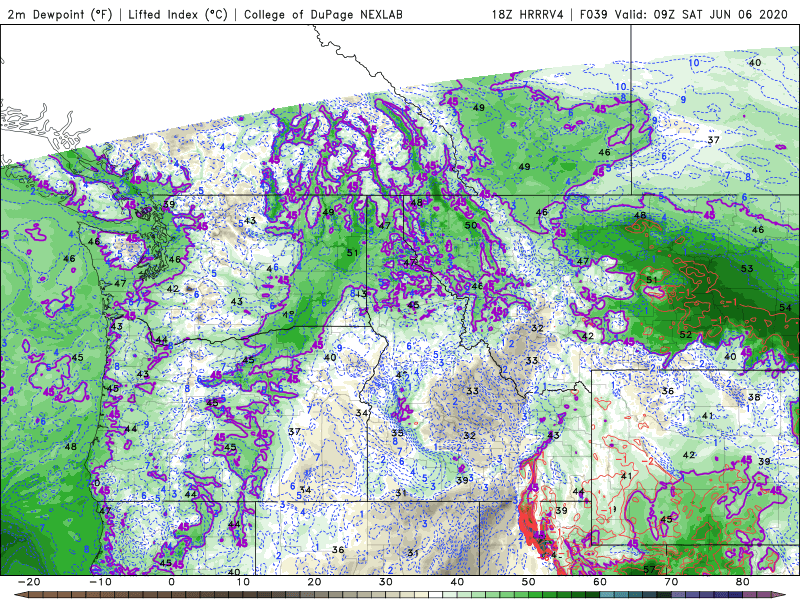Click the "18Z HRRRV4" model run label
This screenshot has height=600, width=800.
tap(527, 14)
